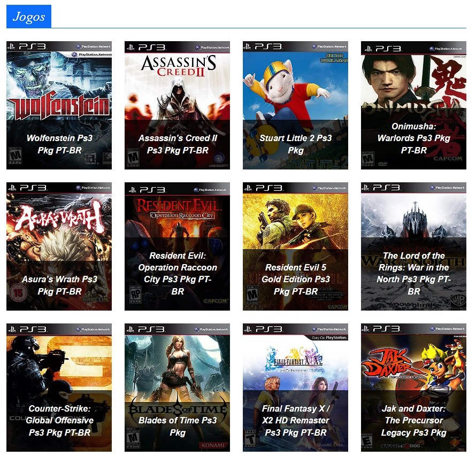Select the Assassin's Creed II Ps3 Pkg title link
Viewport: 476px width, 456px height.
click(177, 144)
